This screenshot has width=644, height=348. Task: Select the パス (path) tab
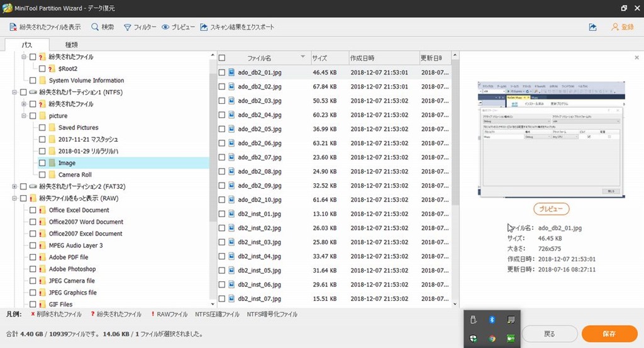26,45
